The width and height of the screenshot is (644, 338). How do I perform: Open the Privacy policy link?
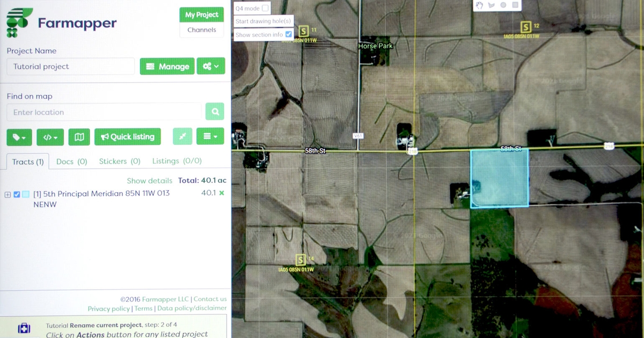pyautogui.click(x=109, y=308)
